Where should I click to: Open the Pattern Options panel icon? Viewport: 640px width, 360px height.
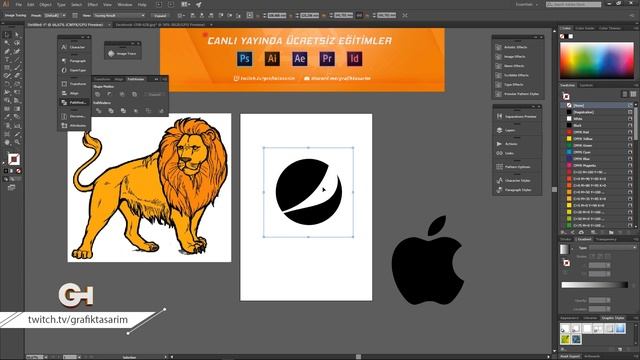pos(499,167)
